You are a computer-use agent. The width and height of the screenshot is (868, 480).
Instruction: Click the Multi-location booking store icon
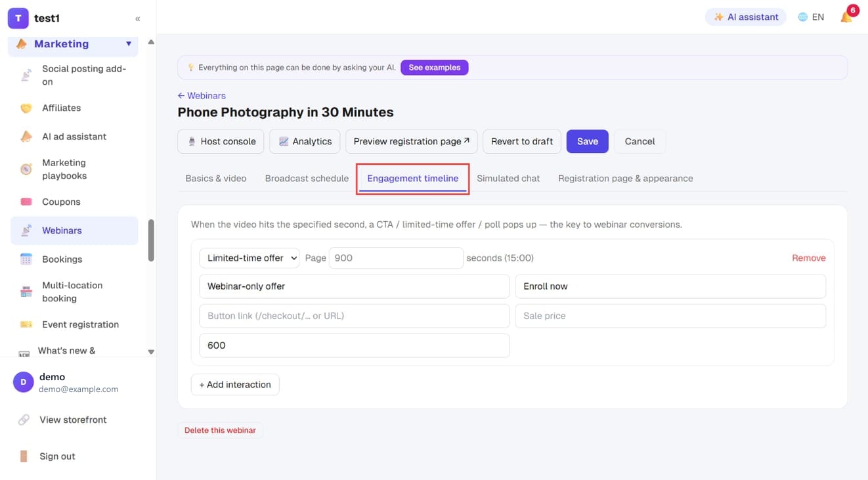point(26,292)
